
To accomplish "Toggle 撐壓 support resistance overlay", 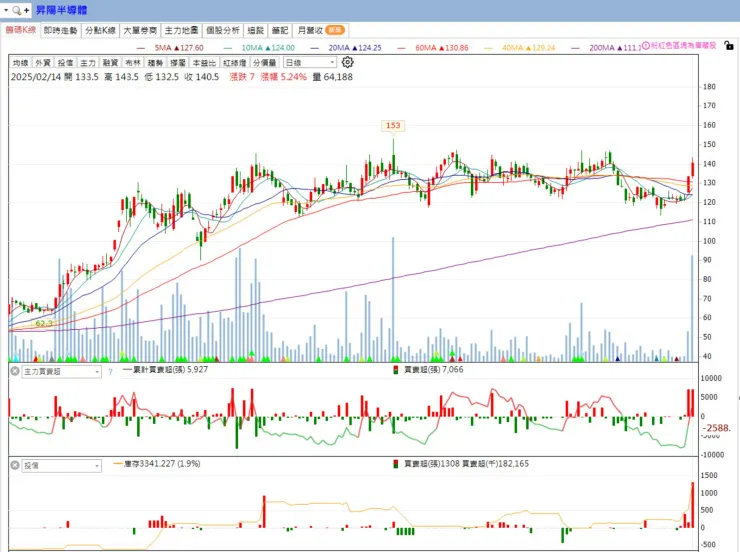I will pos(177,62).
